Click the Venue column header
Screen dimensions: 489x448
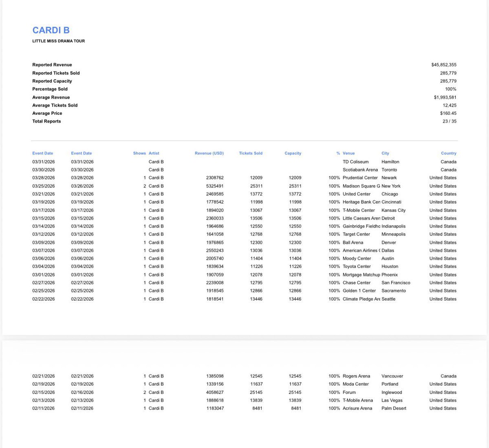349,153
